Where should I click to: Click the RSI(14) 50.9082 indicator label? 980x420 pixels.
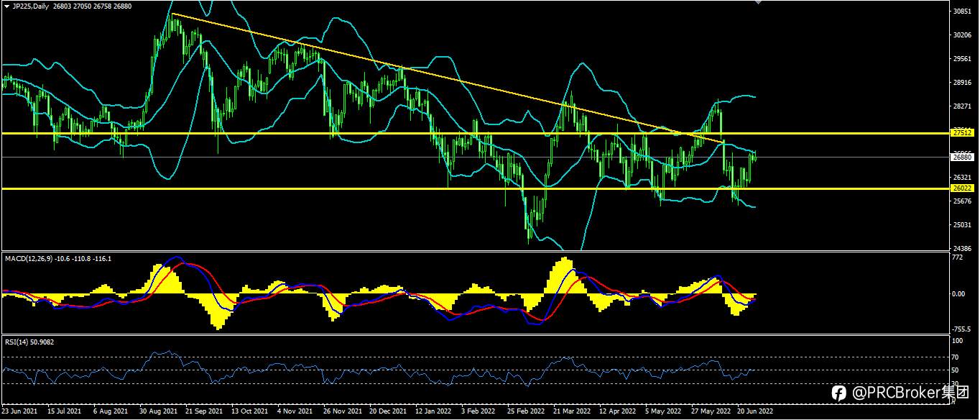point(29,342)
